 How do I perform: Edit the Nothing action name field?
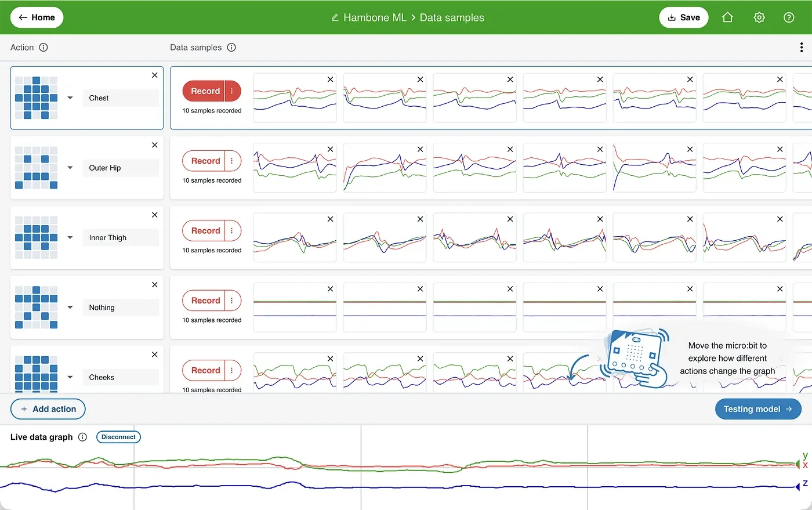[121, 308]
